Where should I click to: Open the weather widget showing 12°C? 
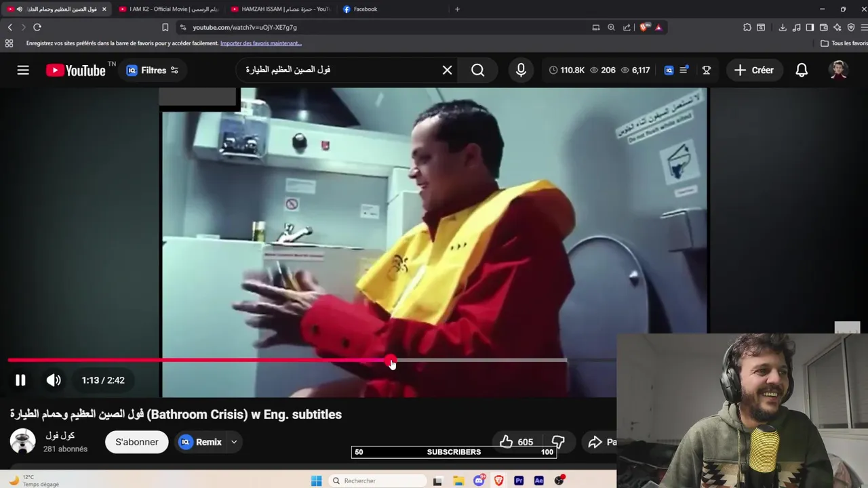point(34,481)
